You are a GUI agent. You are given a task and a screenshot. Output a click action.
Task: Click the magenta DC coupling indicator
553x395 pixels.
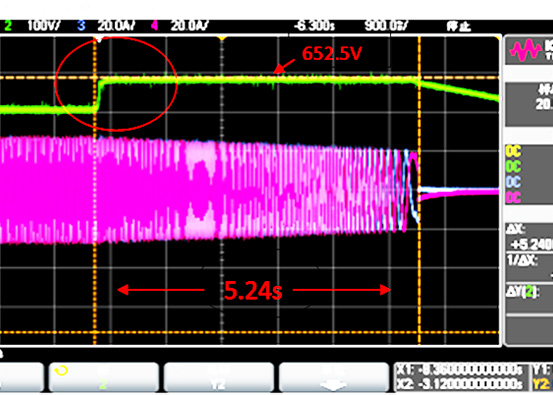[513, 198]
